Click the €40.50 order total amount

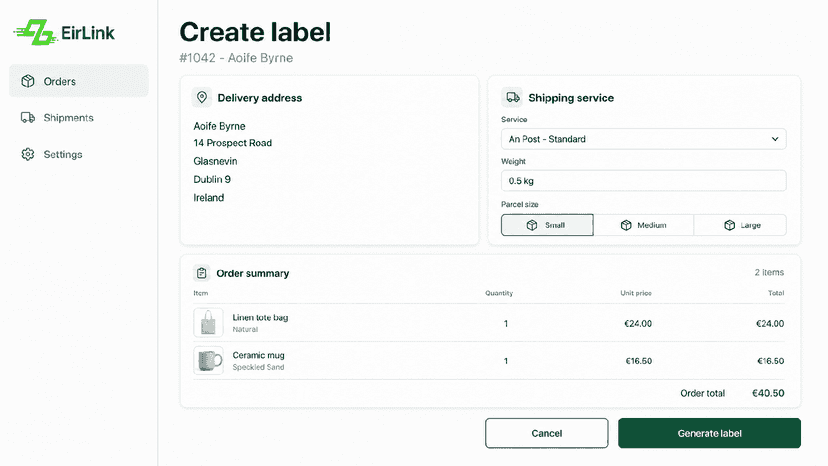point(768,393)
